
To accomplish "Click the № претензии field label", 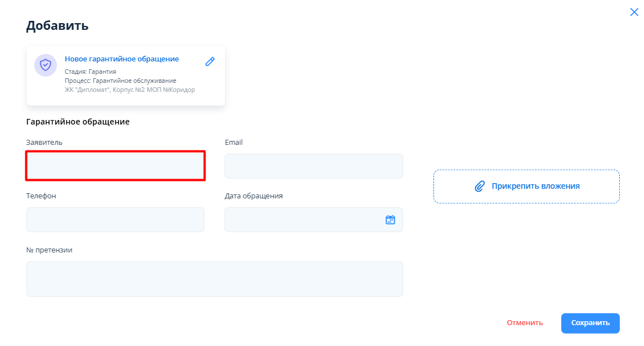I will tap(50, 250).
